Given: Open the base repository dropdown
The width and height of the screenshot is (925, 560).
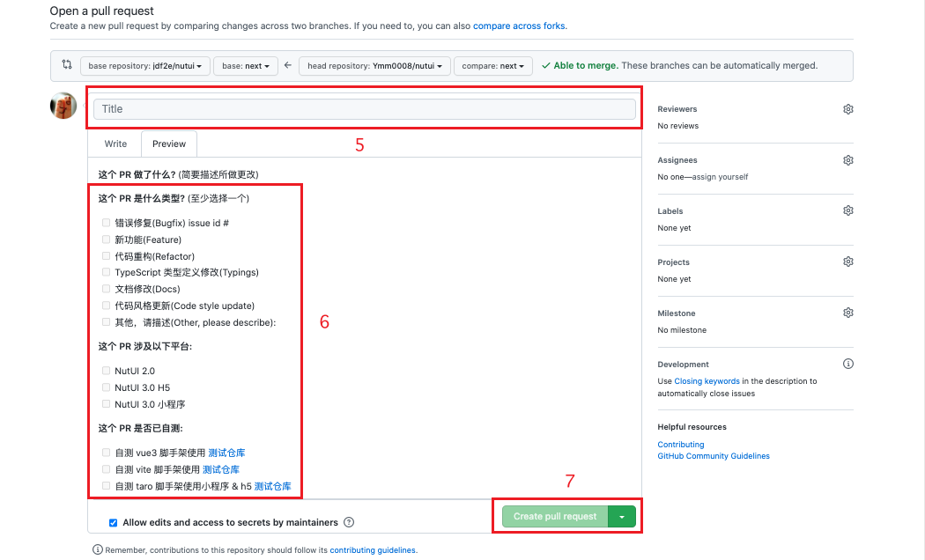Looking at the screenshot, I should coord(144,65).
